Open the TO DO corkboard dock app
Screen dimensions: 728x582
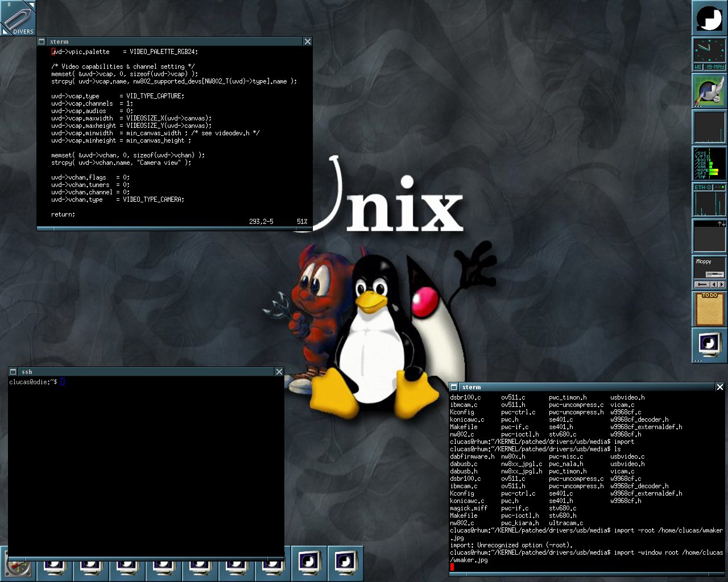(x=709, y=309)
